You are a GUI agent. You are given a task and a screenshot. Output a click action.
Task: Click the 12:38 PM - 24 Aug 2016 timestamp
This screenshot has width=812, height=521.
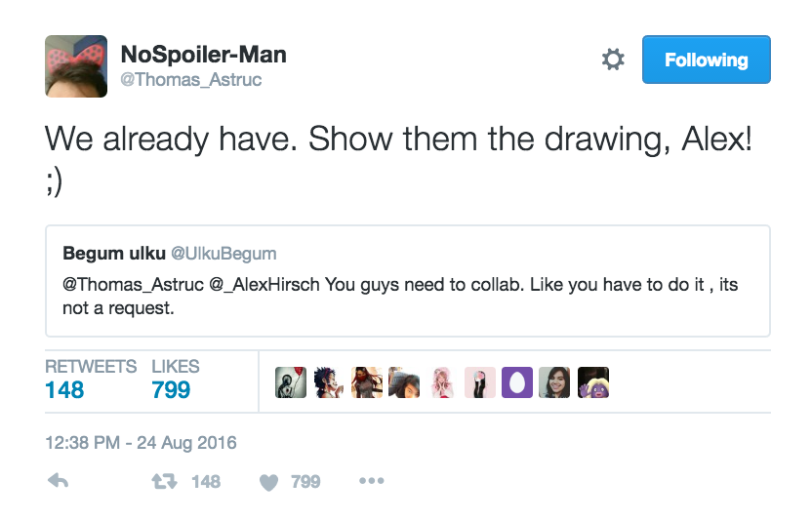click(142, 442)
